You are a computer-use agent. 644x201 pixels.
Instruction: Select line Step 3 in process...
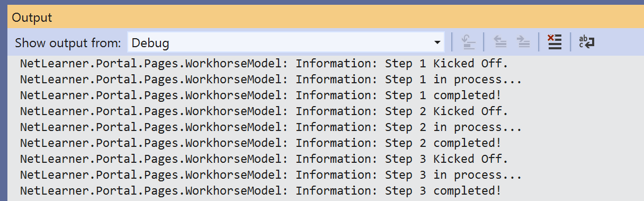pyautogui.click(x=271, y=174)
